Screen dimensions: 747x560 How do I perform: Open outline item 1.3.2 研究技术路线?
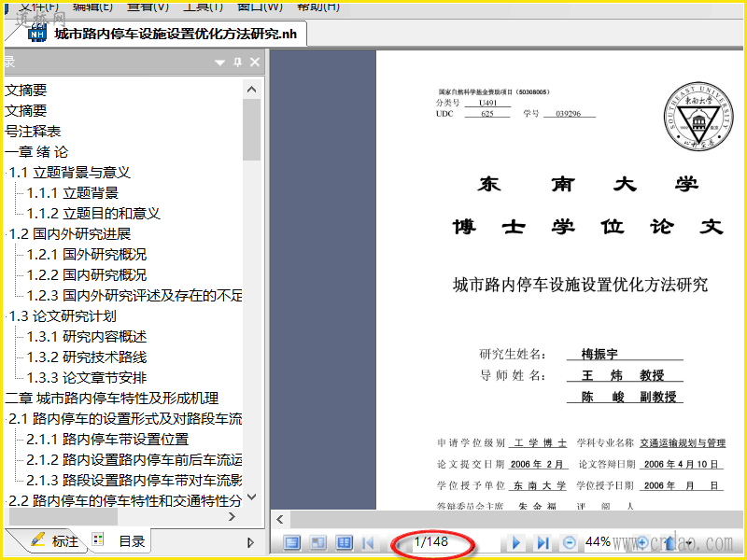pyautogui.click(x=86, y=357)
